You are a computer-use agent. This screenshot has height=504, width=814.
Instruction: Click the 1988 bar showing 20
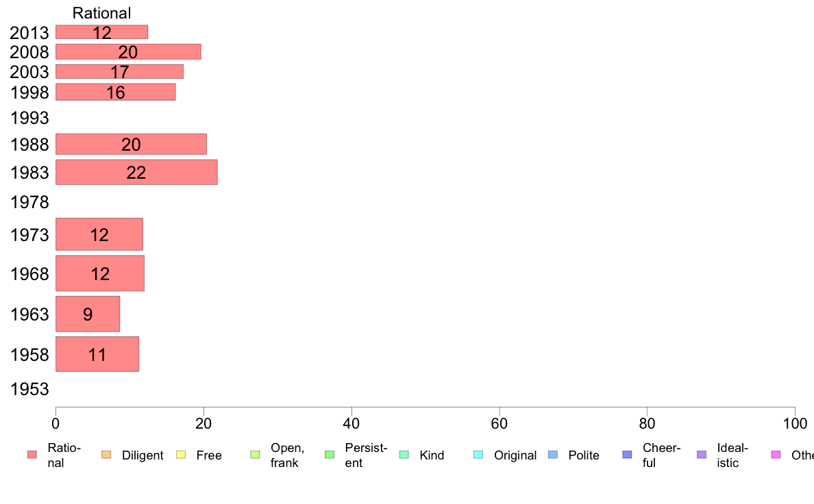coord(131,144)
